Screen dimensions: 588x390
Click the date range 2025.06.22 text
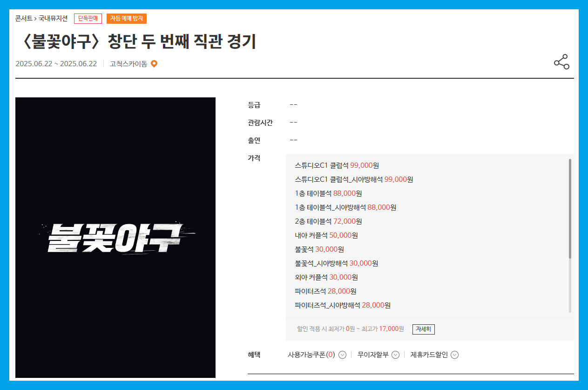click(x=56, y=64)
